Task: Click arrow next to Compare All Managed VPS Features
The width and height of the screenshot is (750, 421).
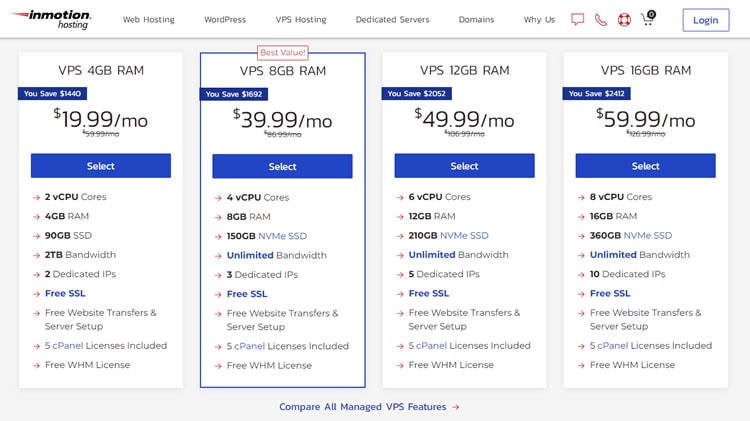Action: (456, 407)
